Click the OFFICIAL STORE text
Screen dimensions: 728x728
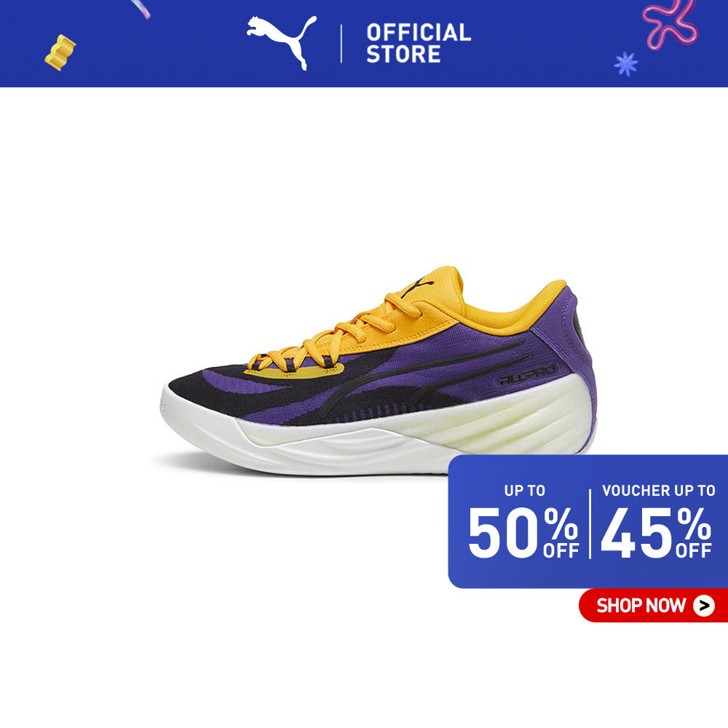click(x=419, y=43)
